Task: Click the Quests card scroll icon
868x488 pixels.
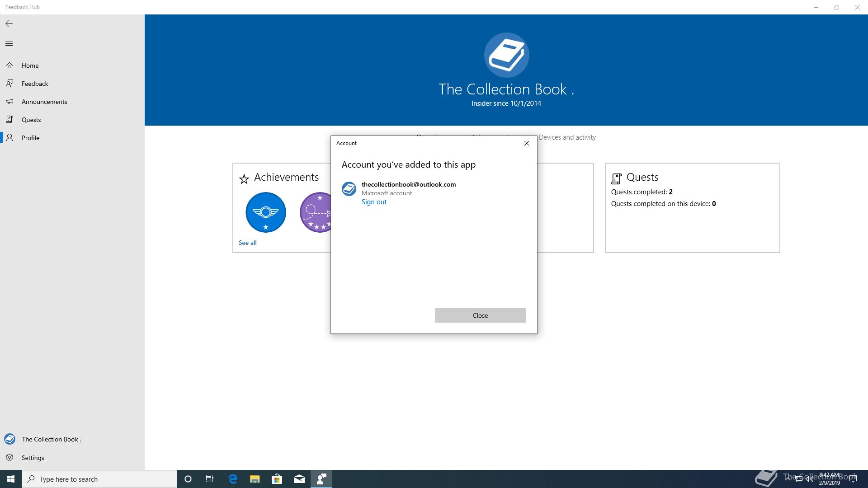Action: point(617,179)
